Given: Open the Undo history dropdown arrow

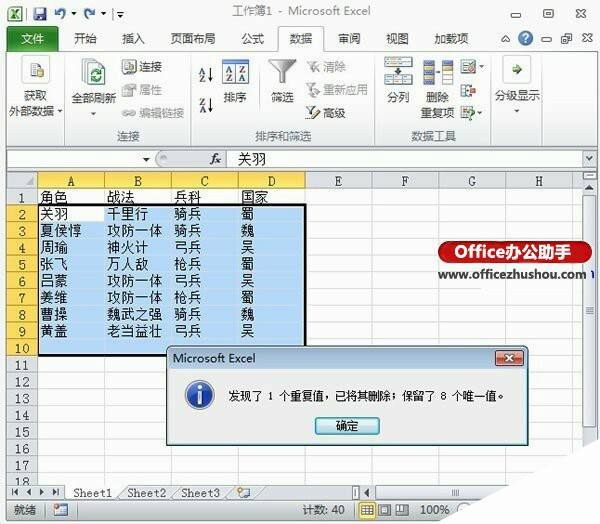Looking at the screenshot, I should click(73, 14).
